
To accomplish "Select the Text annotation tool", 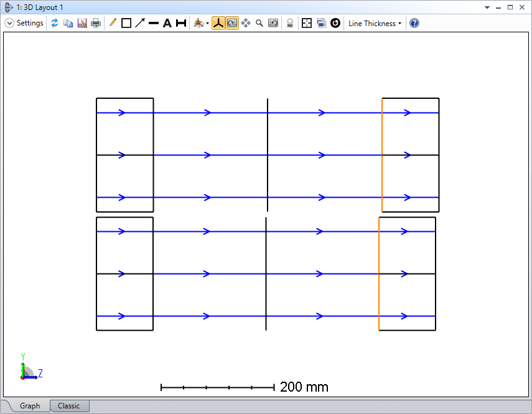I will [x=167, y=23].
